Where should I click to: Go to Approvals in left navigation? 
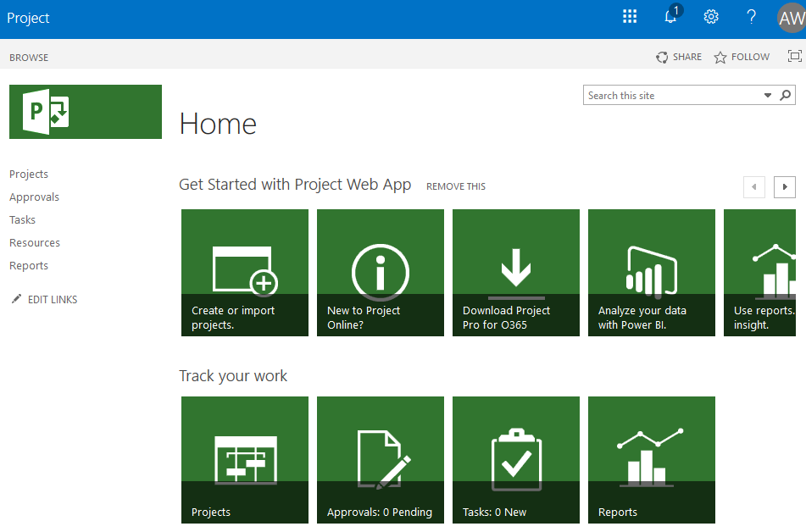pos(34,197)
